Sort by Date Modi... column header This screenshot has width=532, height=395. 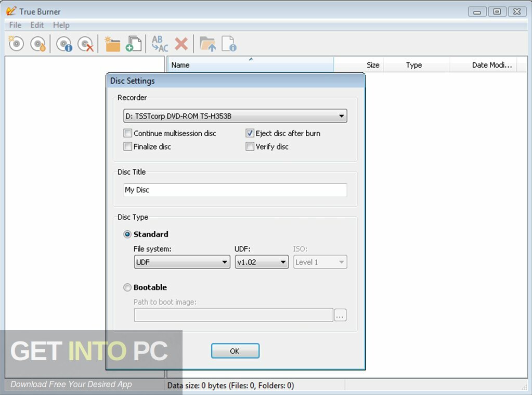point(483,65)
